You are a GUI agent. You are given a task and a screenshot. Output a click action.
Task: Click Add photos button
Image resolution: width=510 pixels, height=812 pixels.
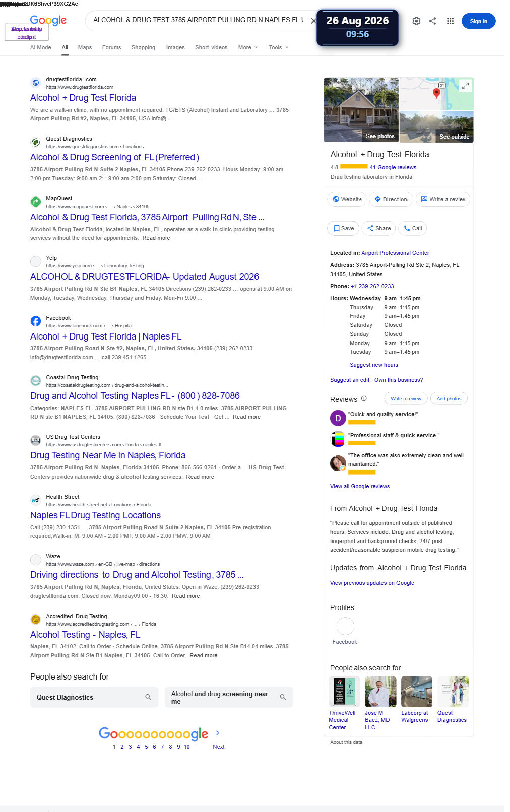click(x=449, y=398)
